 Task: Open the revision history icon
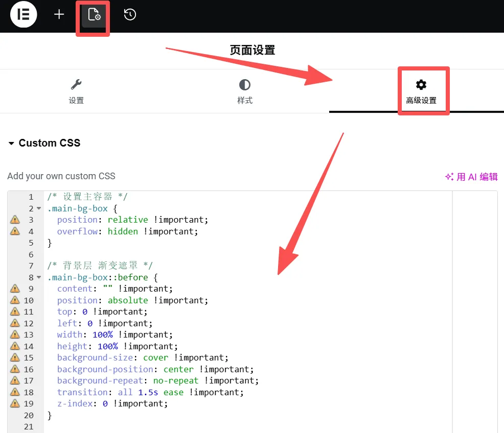point(130,14)
